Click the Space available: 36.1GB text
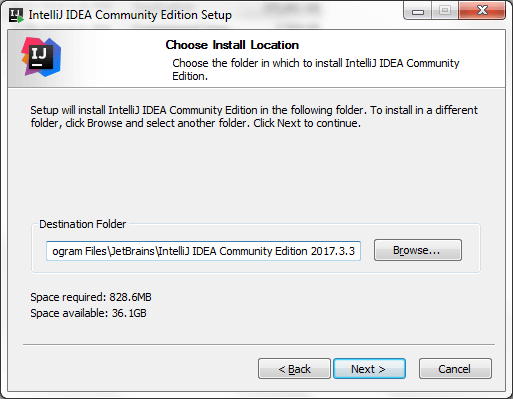The image size is (513, 399). [x=88, y=313]
